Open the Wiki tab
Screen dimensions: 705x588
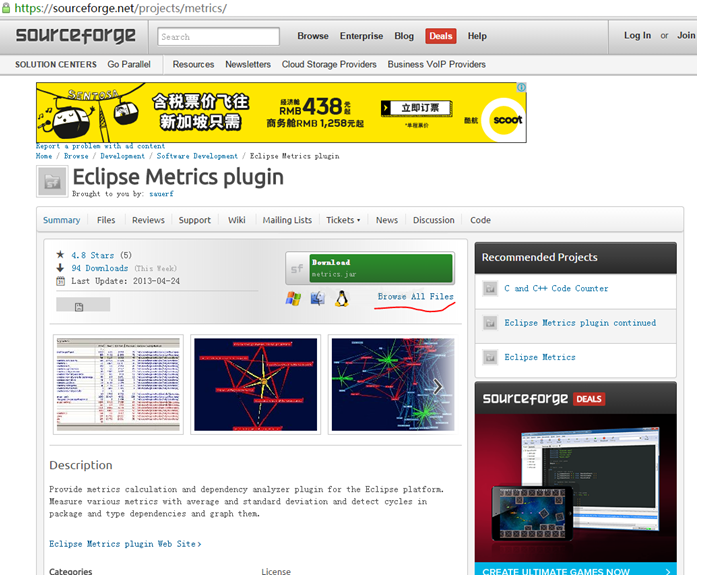click(236, 220)
